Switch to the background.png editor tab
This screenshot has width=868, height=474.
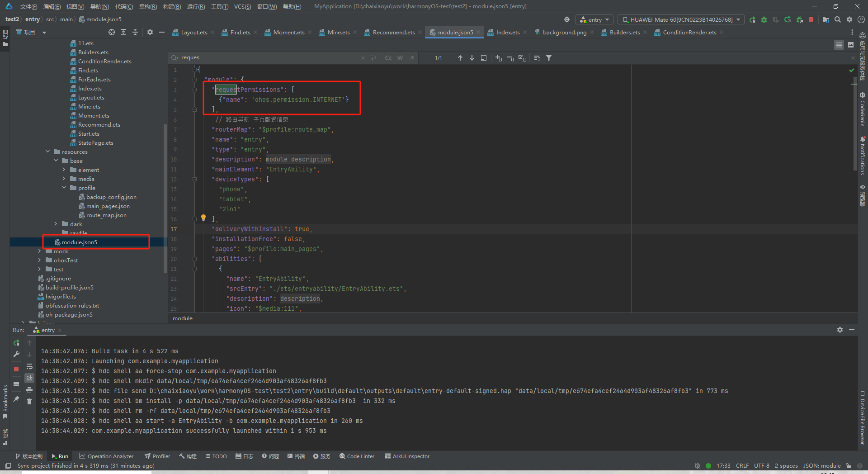click(564, 33)
